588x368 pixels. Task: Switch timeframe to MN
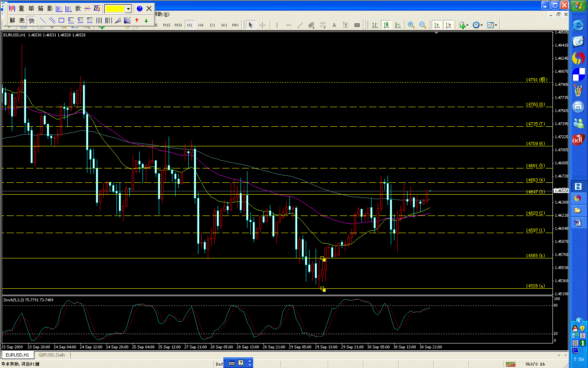coord(235,25)
